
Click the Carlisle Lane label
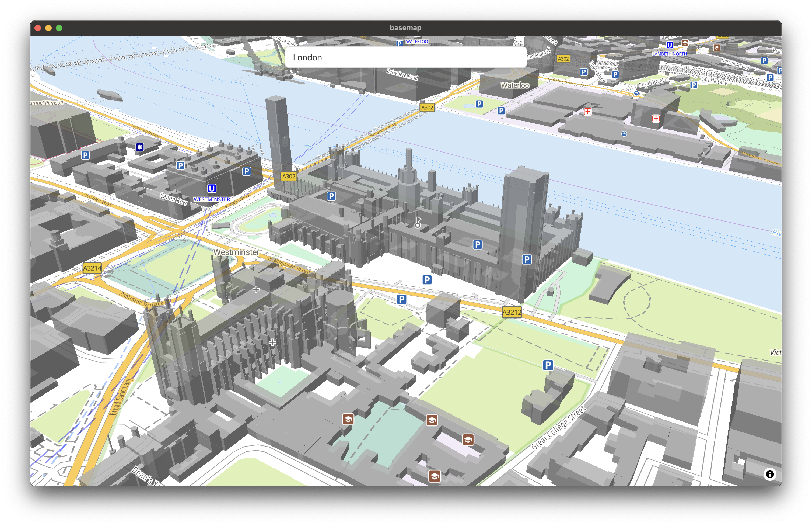click(x=715, y=81)
